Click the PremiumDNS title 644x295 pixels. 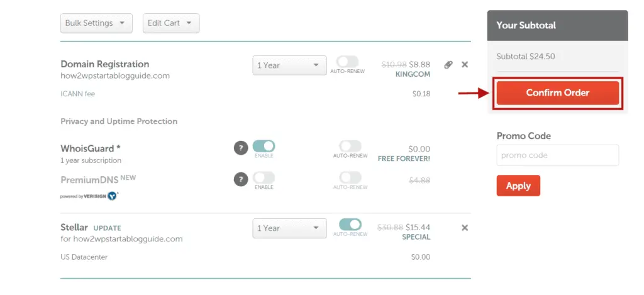(x=89, y=180)
